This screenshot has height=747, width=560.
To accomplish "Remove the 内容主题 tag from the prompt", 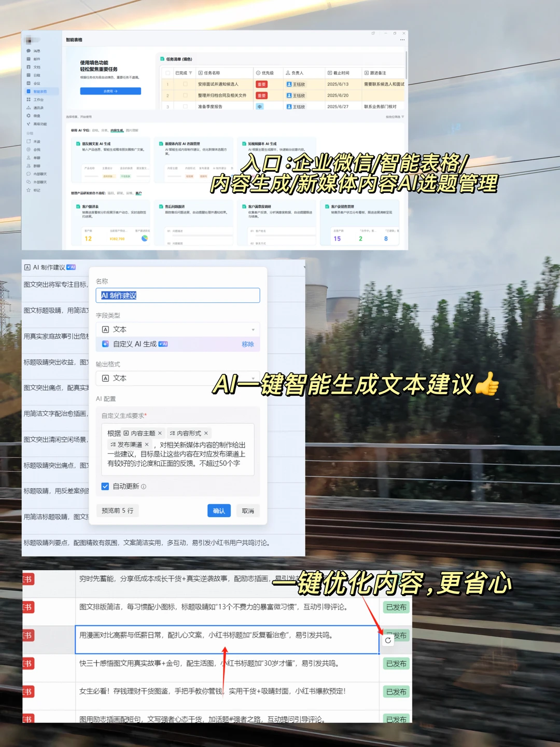I will coord(160,433).
